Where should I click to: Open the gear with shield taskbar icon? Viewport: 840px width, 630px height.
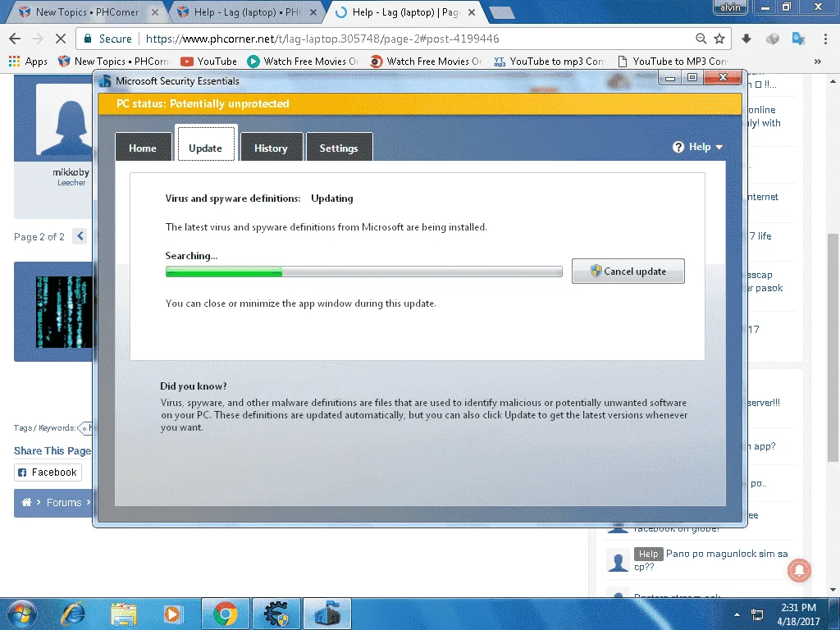(x=276, y=614)
